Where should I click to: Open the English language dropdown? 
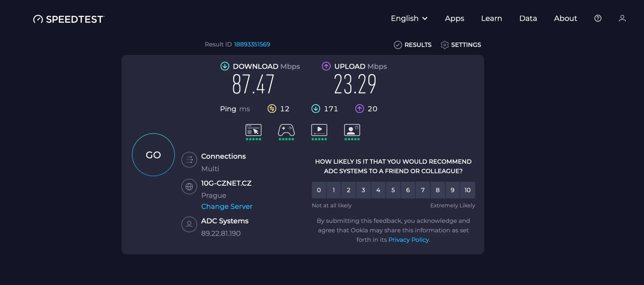409,18
